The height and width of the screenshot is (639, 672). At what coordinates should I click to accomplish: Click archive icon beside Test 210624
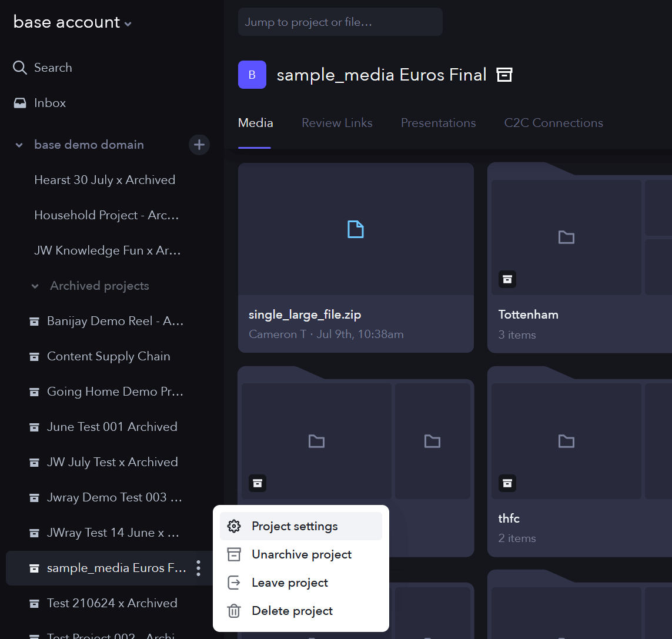34,603
